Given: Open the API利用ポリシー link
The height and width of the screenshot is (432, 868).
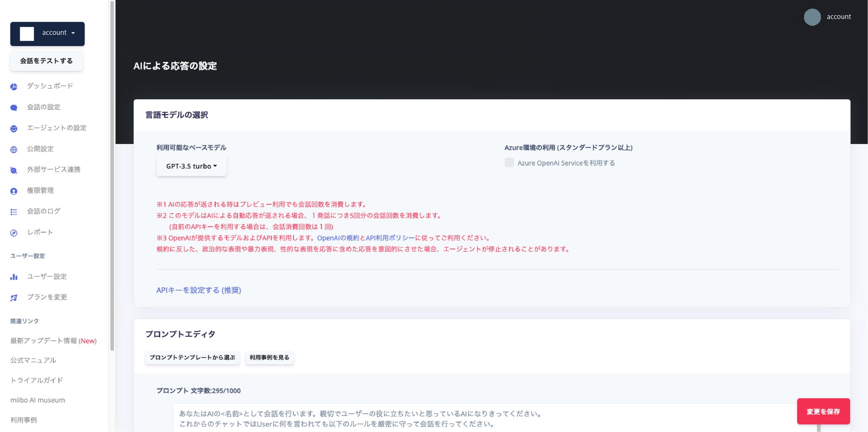Looking at the screenshot, I should (x=390, y=238).
